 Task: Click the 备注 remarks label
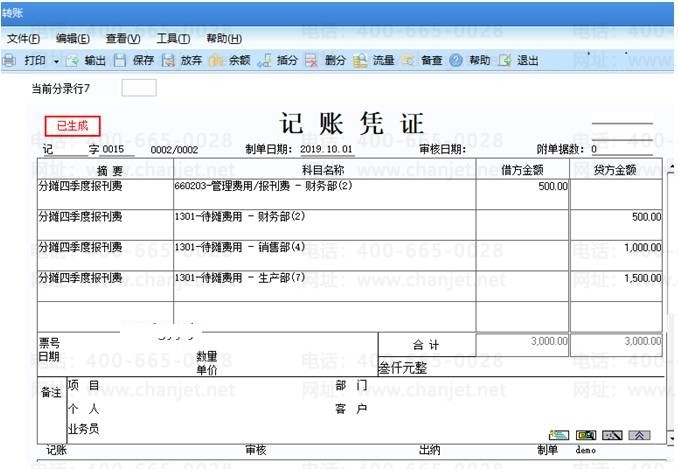[x=51, y=392]
